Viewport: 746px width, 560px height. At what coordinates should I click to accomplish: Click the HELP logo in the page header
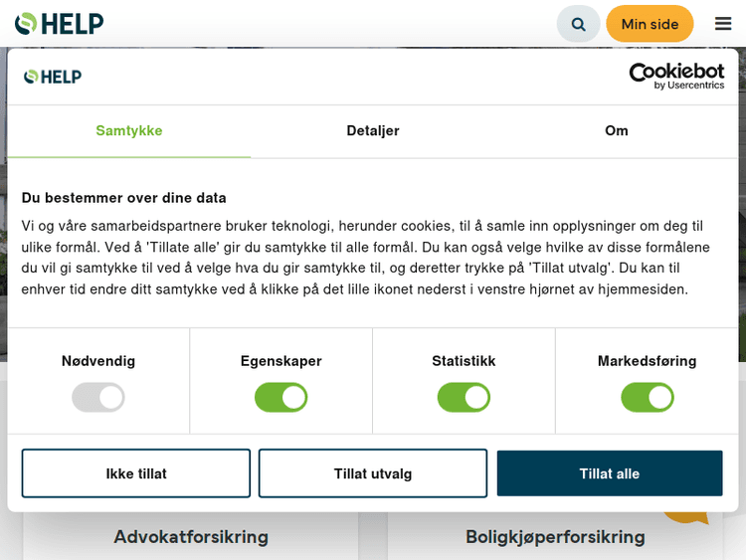[x=60, y=24]
